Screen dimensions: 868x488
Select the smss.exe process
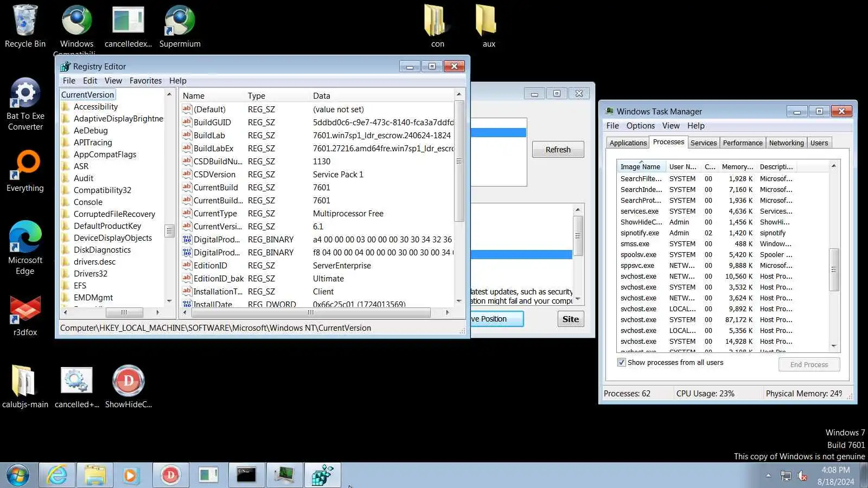(723, 244)
